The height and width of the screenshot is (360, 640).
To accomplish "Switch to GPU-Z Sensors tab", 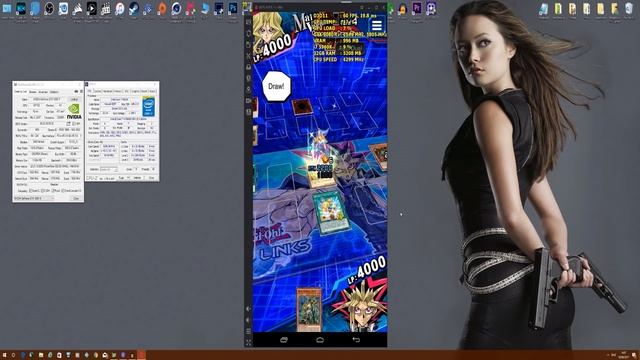I will [32, 92].
